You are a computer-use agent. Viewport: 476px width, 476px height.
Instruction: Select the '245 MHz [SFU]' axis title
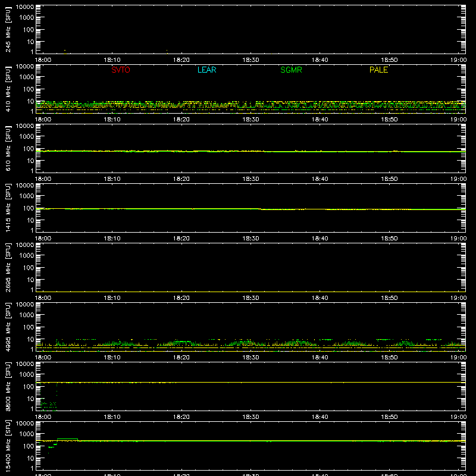[8, 29]
